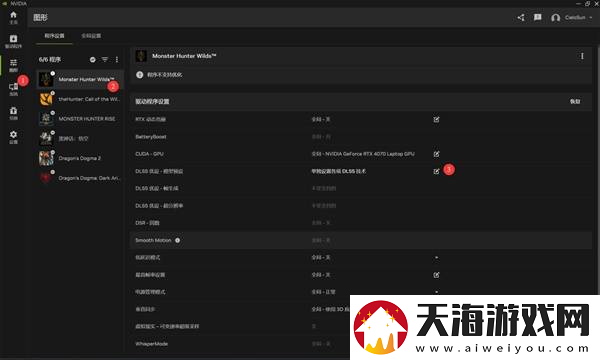Screen dimensions: 600x360
Task: Click the Smooth Motion setting label
Action: point(153,240)
